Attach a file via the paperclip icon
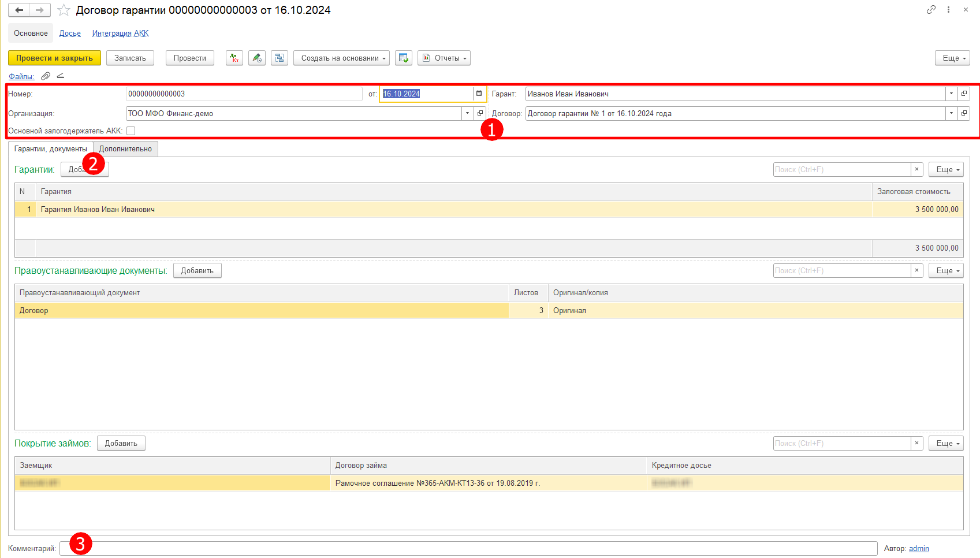This screenshot has width=980, height=558. point(46,76)
